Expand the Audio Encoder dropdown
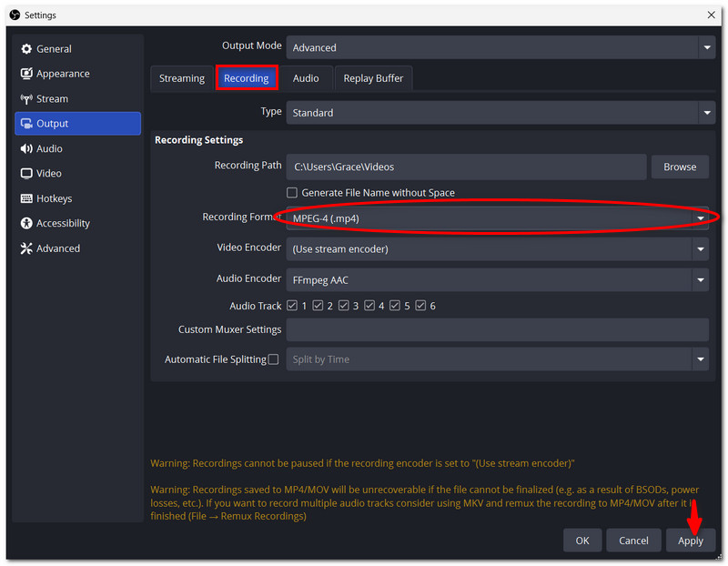Viewport: 728px width, 566px height. pyautogui.click(x=497, y=280)
